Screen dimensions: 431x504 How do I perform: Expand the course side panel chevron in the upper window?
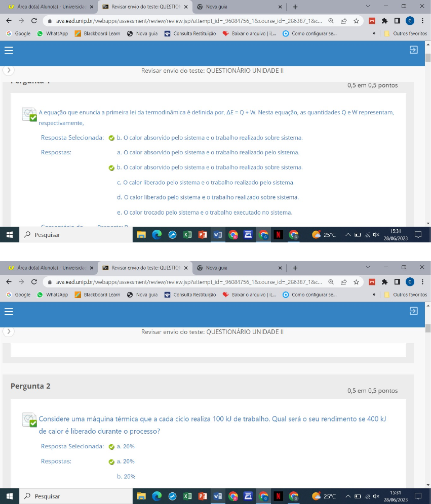[9, 70]
